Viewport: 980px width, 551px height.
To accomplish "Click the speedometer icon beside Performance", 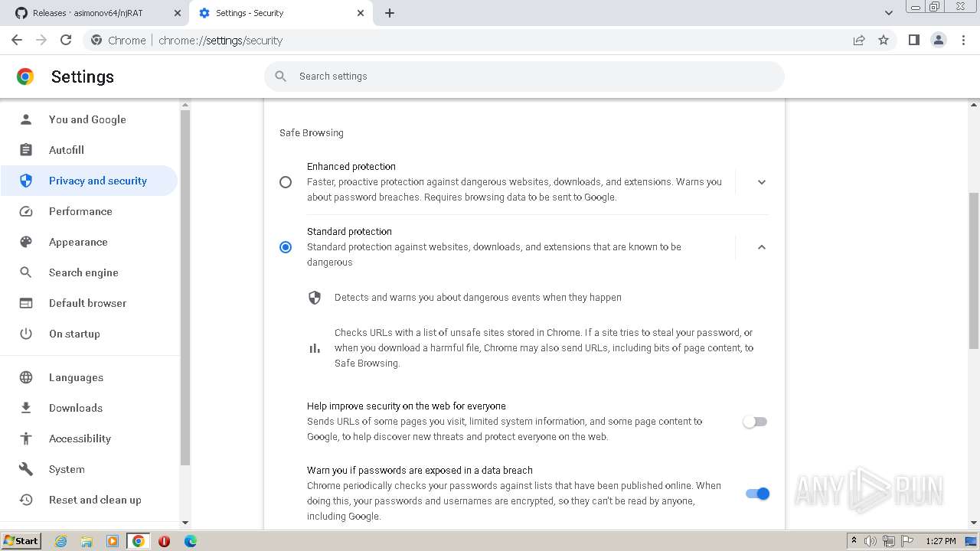I will pyautogui.click(x=26, y=211).
